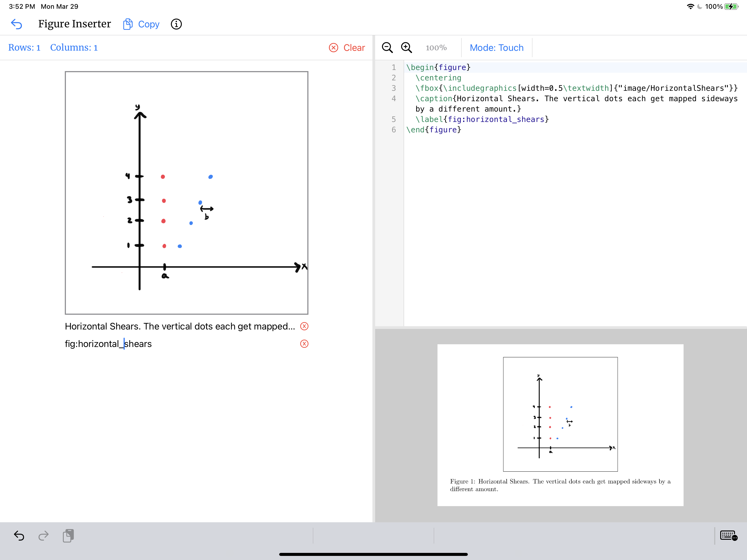Toggle Mode: Touch setting

point(497,48)
